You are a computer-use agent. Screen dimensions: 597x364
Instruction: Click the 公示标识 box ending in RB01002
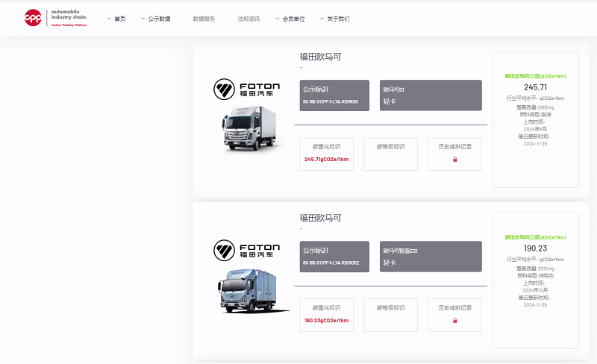point(334,257)
